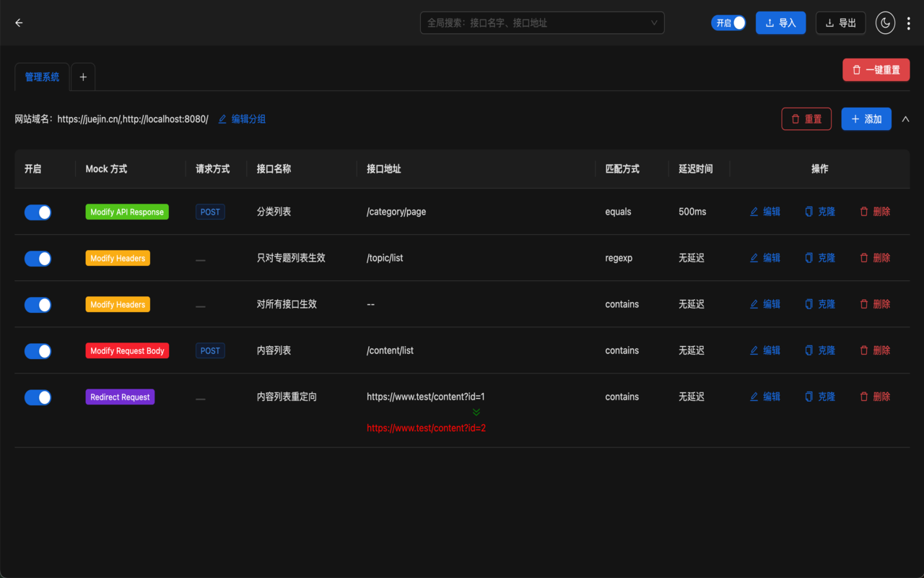Toggle the 内容列表重定向 rule switch

[38, 397]
